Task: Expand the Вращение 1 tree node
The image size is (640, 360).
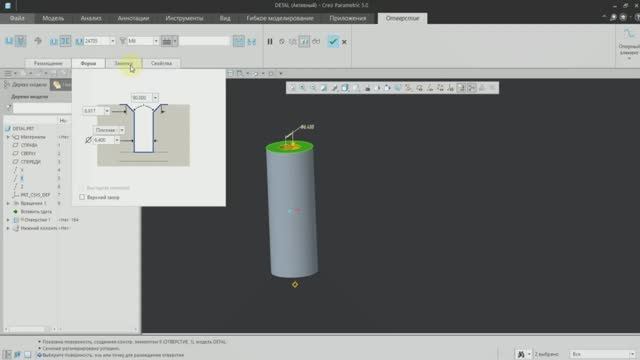Action: 8,203
